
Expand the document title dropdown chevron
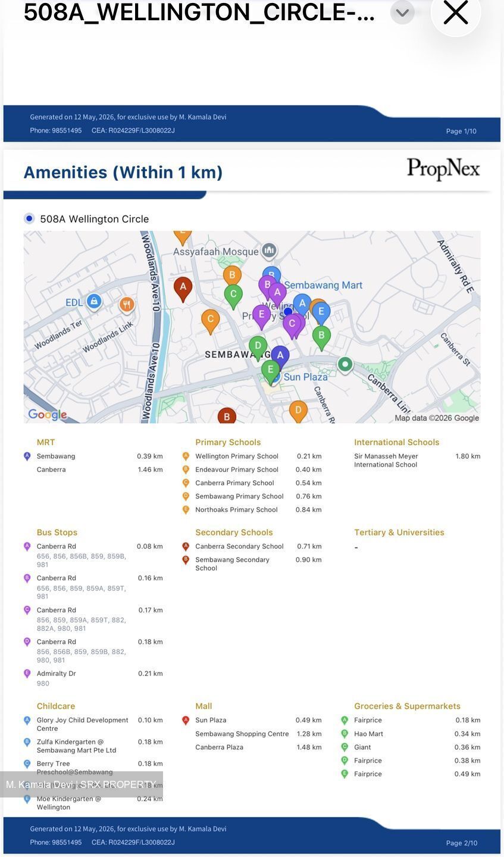(x=402, y=12)
